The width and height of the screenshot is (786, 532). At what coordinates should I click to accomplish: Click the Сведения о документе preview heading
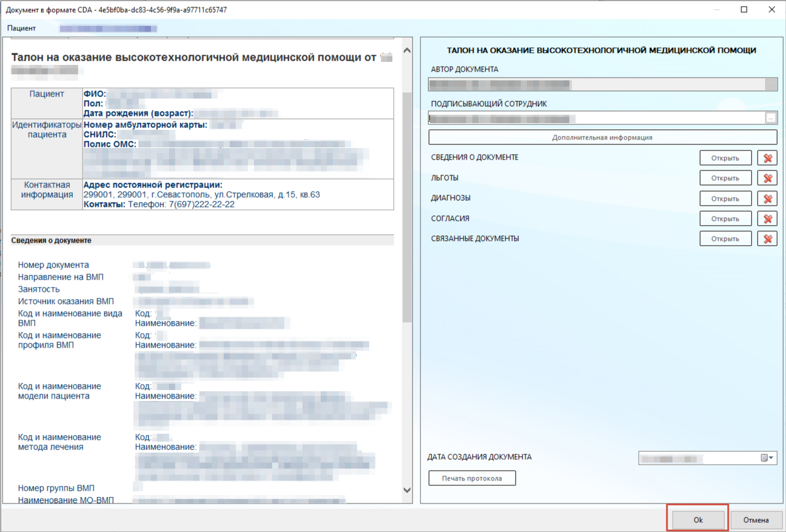[x=52, y=241]
